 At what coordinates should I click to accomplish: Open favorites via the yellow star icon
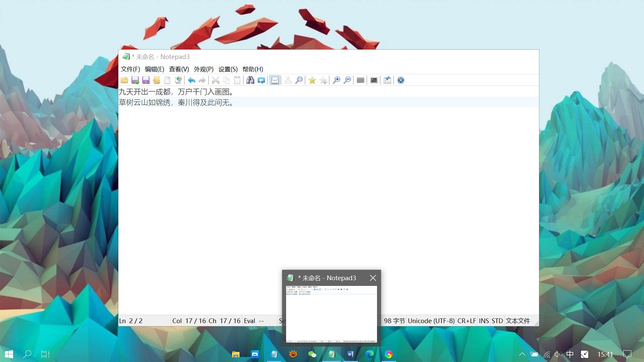pyautogui.click(x=312, y=80)
